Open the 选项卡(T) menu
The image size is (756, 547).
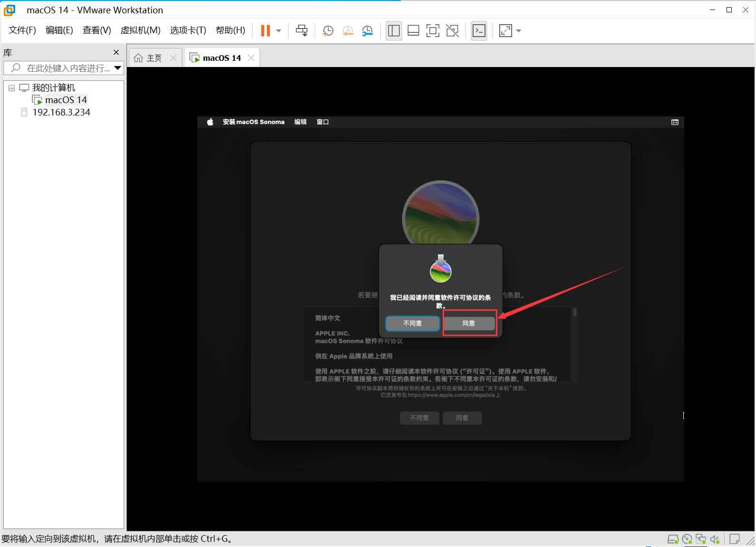coord(188,30)
